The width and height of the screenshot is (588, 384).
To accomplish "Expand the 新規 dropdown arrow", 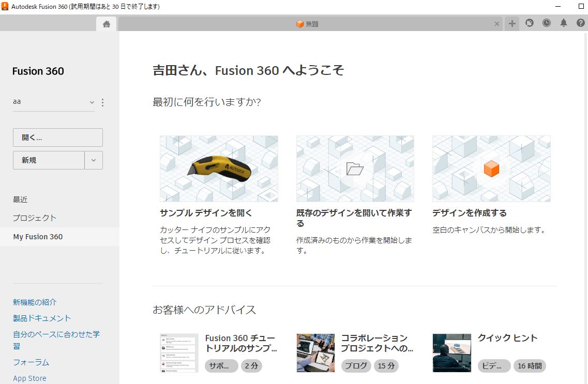I will pos(94,160).
